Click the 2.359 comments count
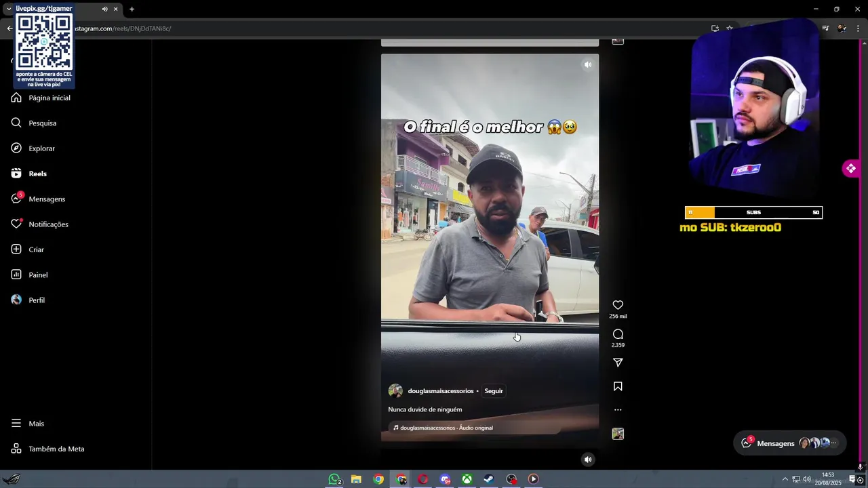Screen dimensions: 868x488 (x=618, y=345)
